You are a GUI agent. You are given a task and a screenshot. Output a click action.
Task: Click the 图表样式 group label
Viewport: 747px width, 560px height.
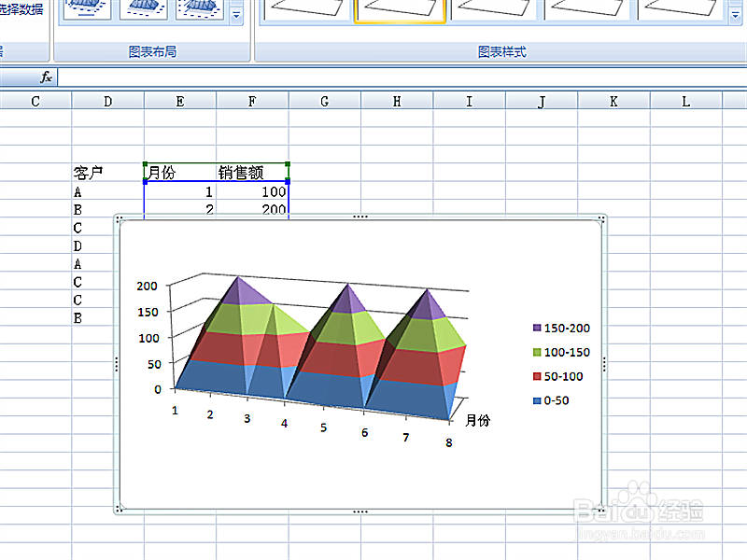[502, 52]
